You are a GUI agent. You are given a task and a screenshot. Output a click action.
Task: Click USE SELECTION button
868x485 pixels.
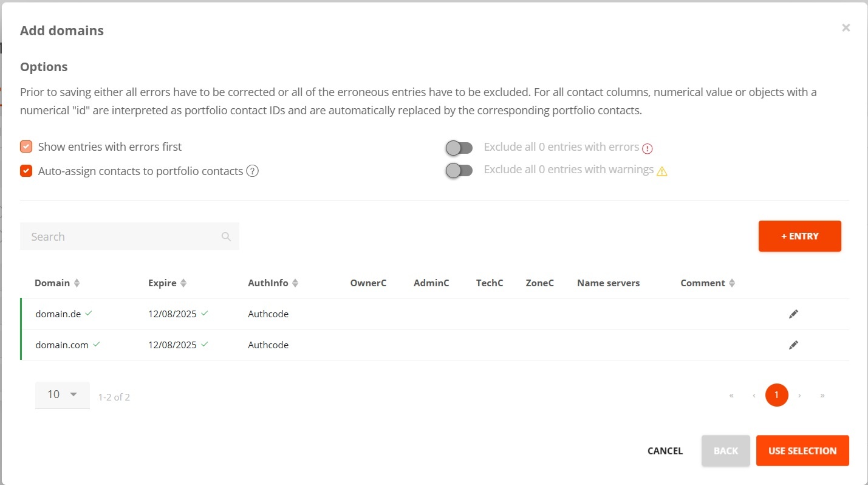(802, 451)
